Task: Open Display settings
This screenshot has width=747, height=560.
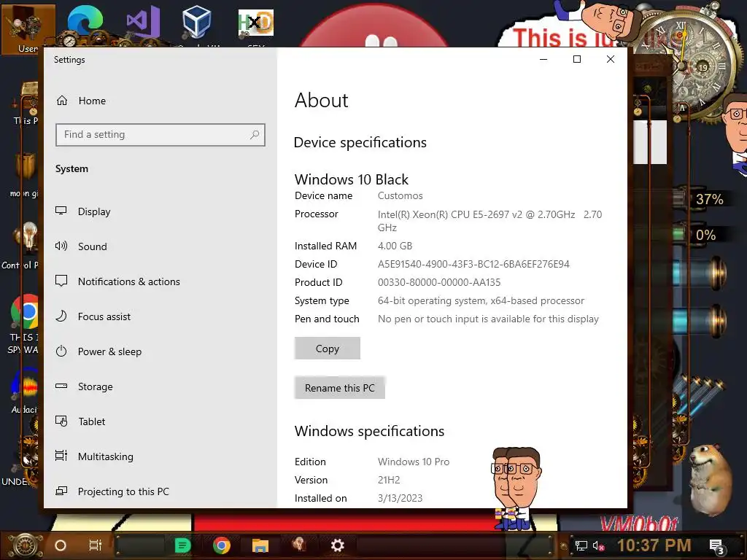Action: tap(94, 211)
